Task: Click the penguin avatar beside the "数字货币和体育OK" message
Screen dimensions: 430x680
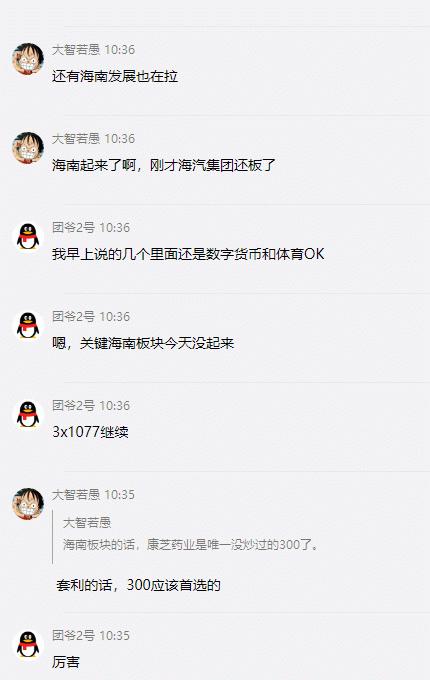Action: coord(28,237)
